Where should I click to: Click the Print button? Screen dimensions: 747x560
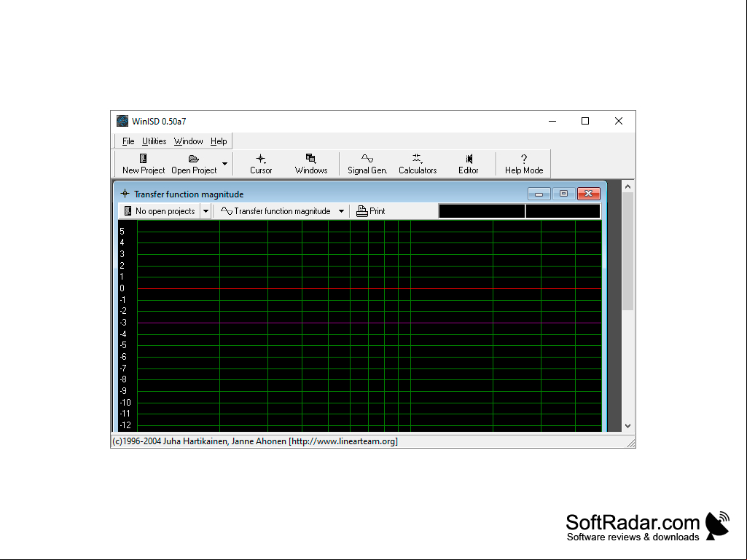(x=371, y=211)
